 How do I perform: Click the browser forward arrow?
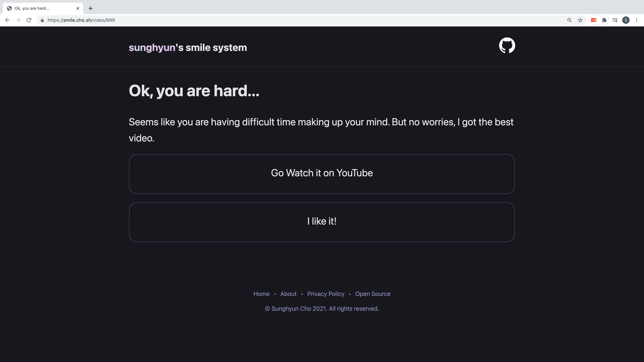tap(18, 20)
